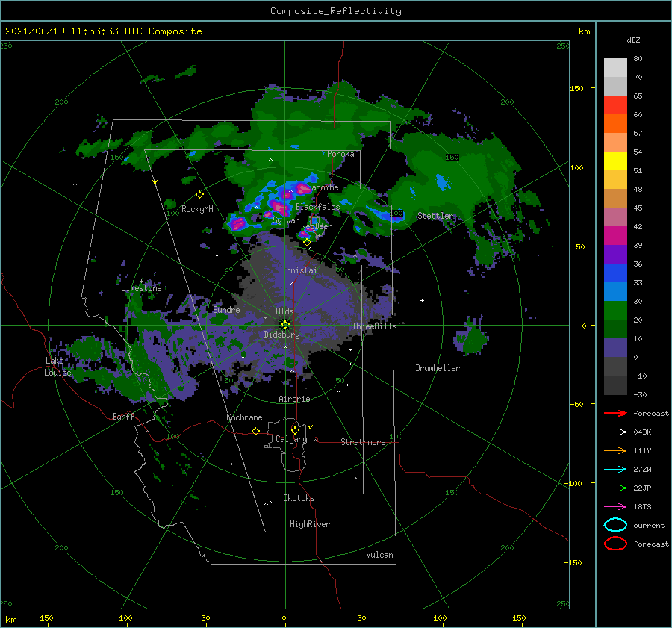
Task: Click the yellow diamond marker near RockyMH
Action: tap(199, 195)
